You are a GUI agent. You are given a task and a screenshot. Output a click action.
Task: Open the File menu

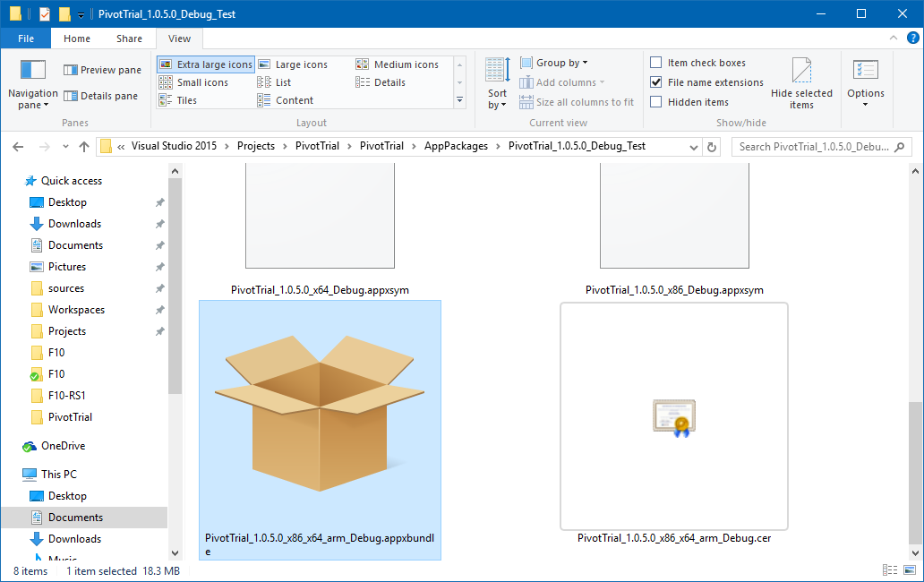coord(25,39)
